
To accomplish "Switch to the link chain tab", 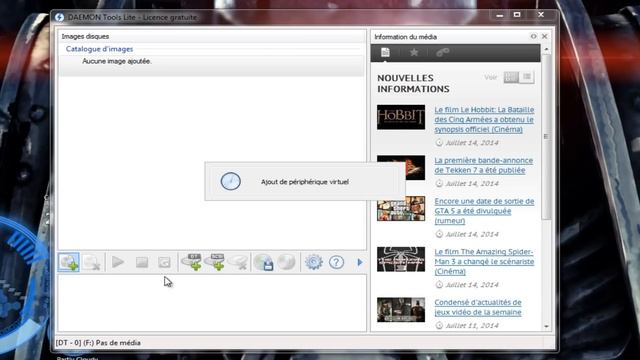I will pos(442,52).
